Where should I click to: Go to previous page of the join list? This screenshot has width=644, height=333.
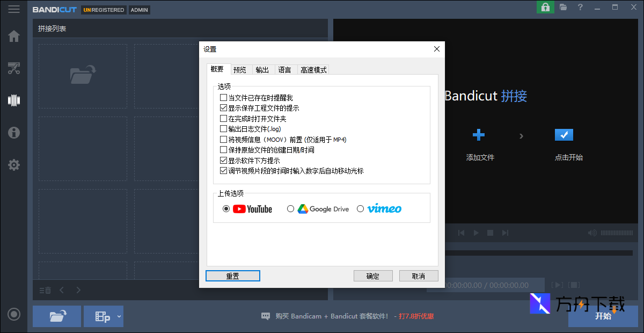tap(62, 289)
